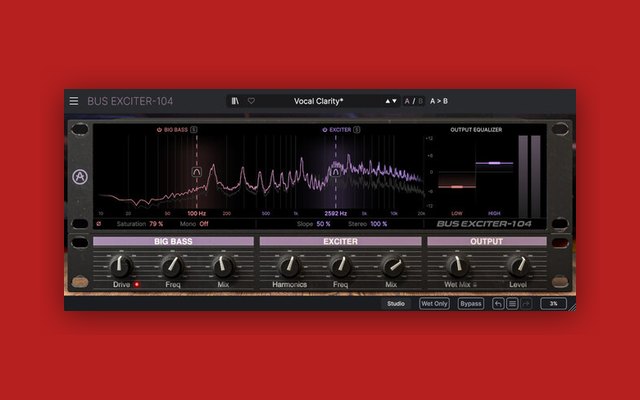This screenshot has width=640, height=400.
Task: Click the red Drive indicator LED
Action: tap(137, 284)
